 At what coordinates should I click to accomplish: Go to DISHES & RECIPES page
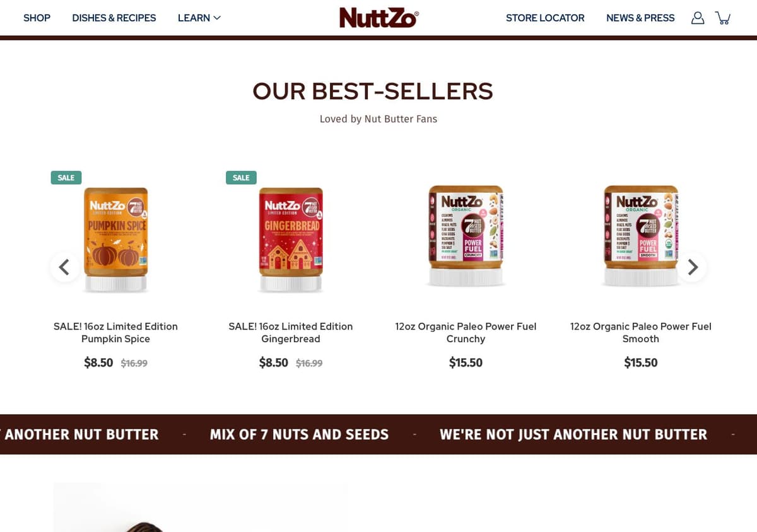click(114, 18)
